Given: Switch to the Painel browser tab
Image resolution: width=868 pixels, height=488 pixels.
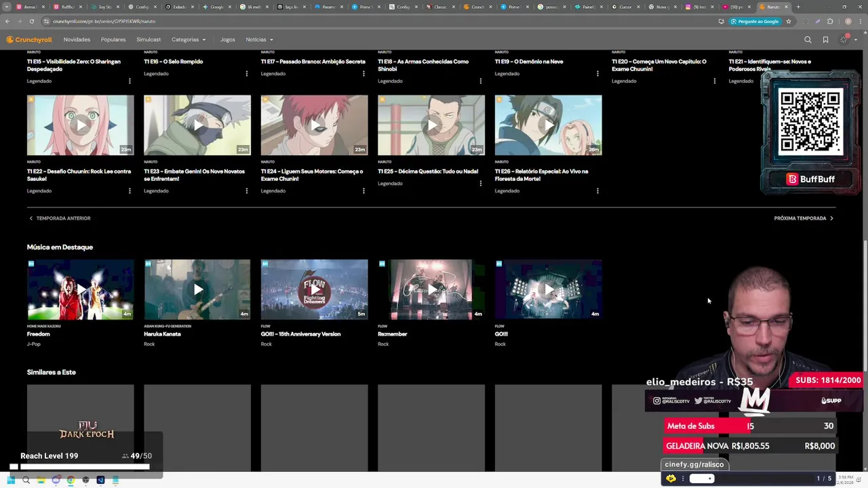Looking at the screenshot, I should 587,7.
